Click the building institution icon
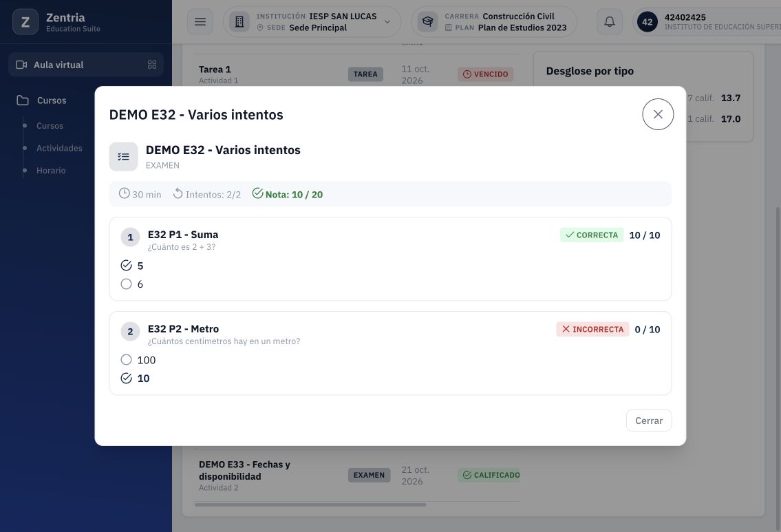This screenshot has height=532, width=781. (x=239, y=22)
